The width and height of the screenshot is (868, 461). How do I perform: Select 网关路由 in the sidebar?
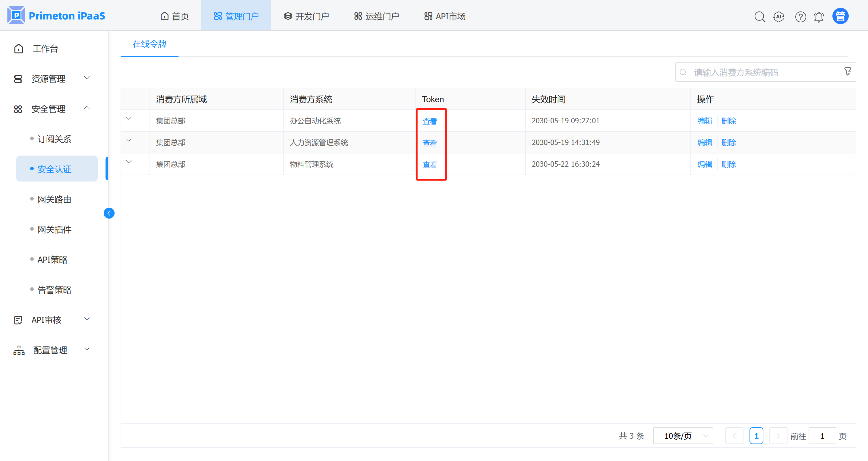pos(54,200)
